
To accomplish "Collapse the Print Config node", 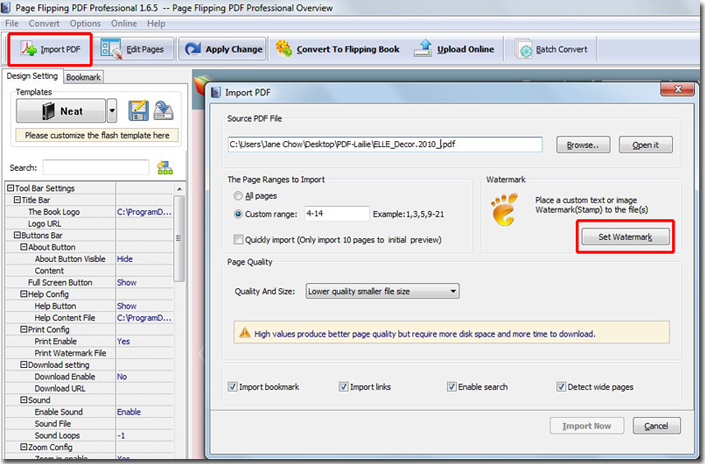I will click(24, 329).
